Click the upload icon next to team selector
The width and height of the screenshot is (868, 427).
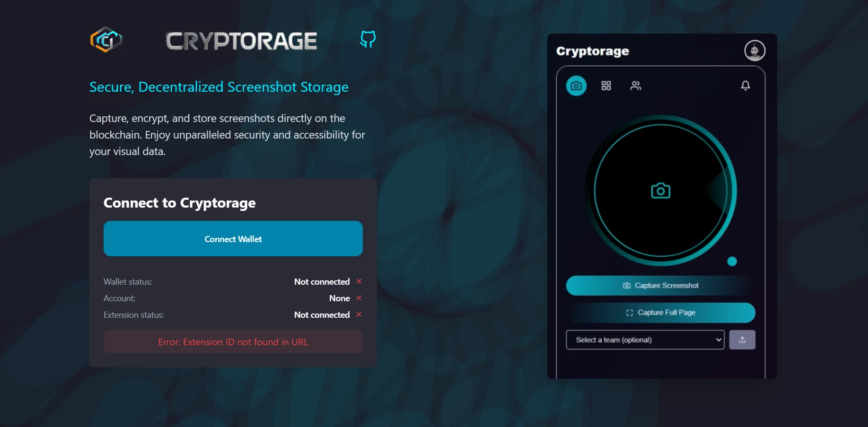[742, 340]
